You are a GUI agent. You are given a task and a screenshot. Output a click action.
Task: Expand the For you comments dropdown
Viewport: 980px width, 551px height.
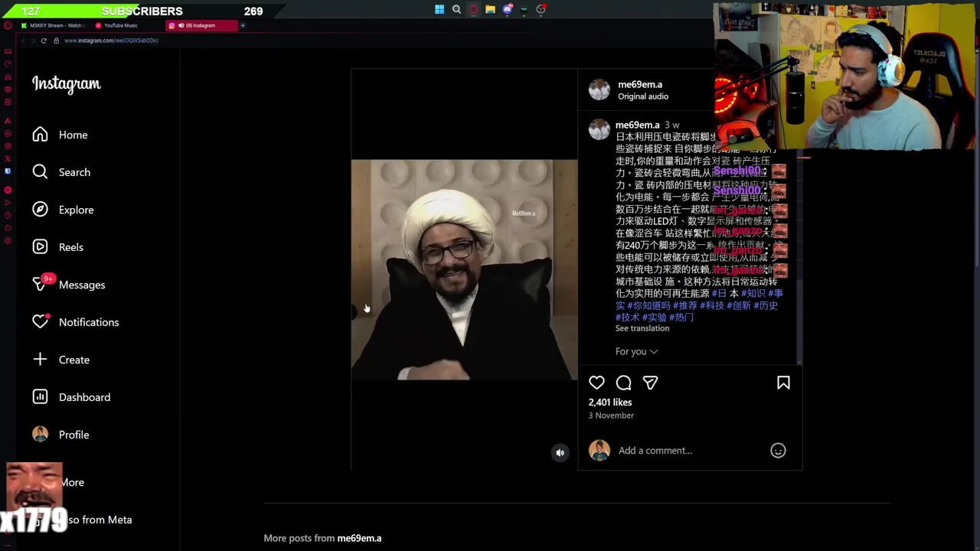click(636, 351)
